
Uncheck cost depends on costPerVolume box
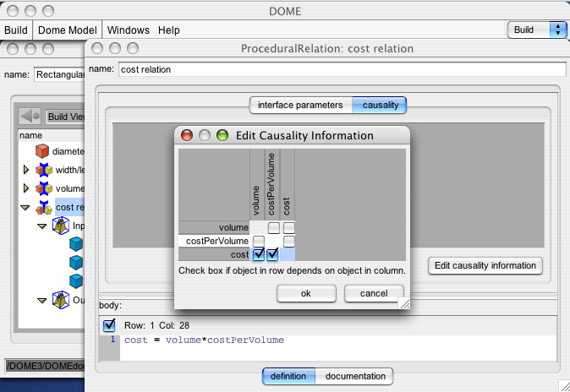[272, 254]
